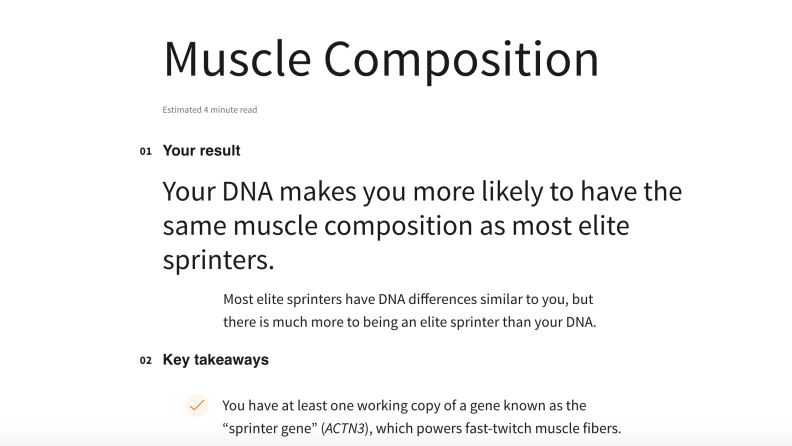This screenshot has height=446, width=792.
Task: Click the line "Most elite sprinters have DNA differences"
Action: pyautogui.click(x=408, y=299)
